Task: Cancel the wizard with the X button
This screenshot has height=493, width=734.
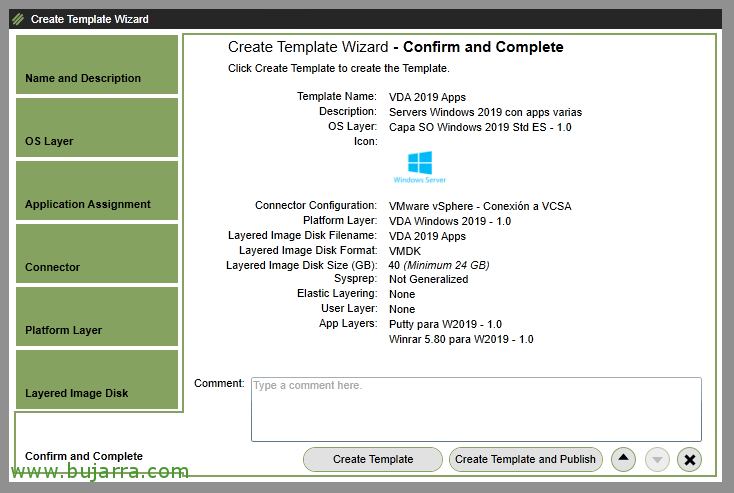Action: [x=689, y=459]
